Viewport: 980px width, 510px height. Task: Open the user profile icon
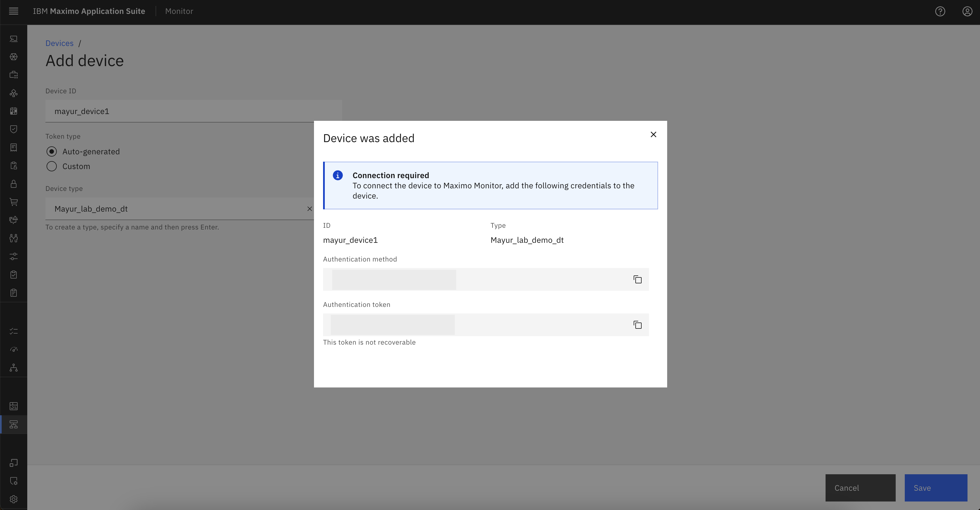coord(967,11)
